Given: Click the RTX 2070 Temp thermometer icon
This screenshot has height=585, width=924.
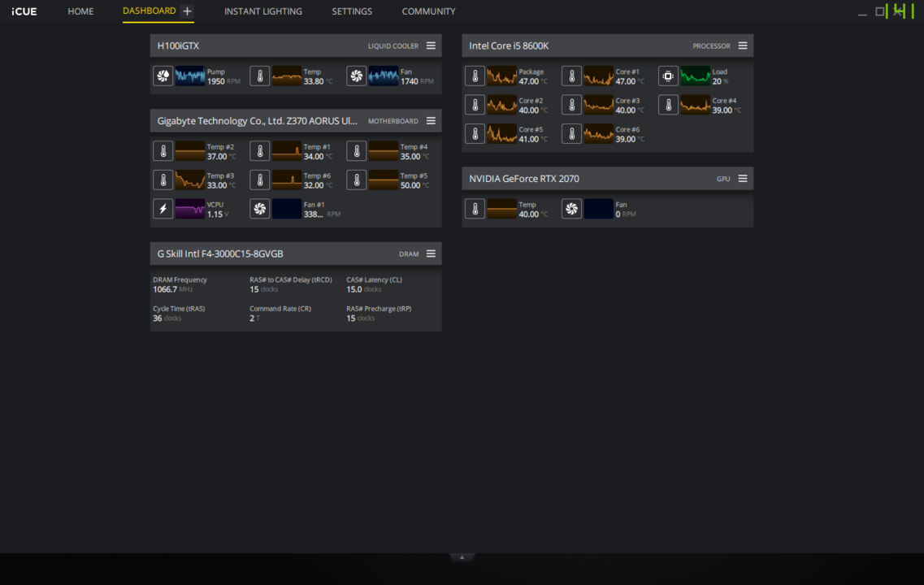Looking at the screenshot, I should click(475, 209).
